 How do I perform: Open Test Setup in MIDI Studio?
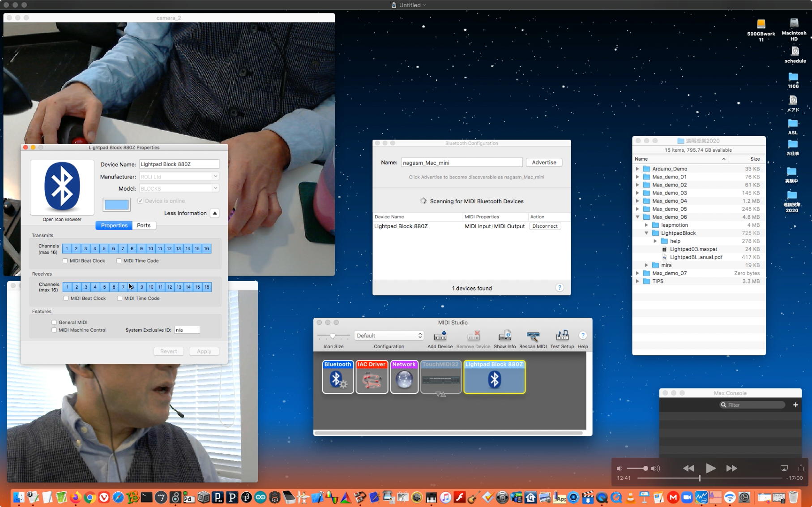point(562,336)
